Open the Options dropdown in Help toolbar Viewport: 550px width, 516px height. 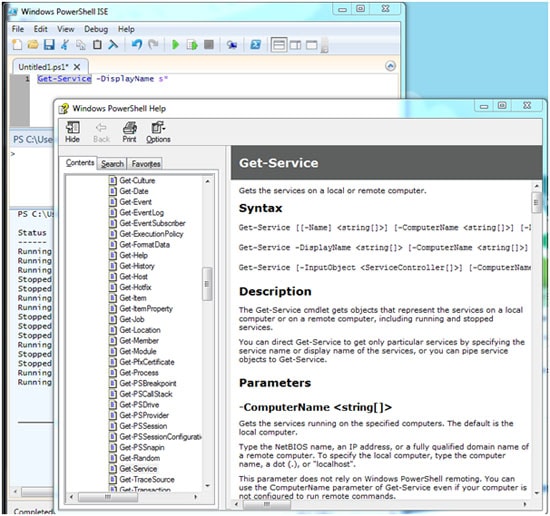pos(158,132)
